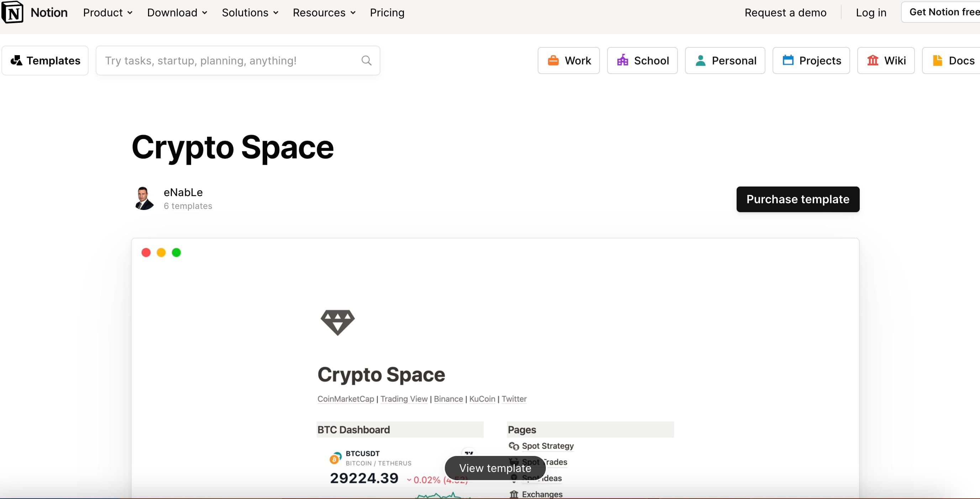
Task: Click the Purchase template button
Action: 798,199
